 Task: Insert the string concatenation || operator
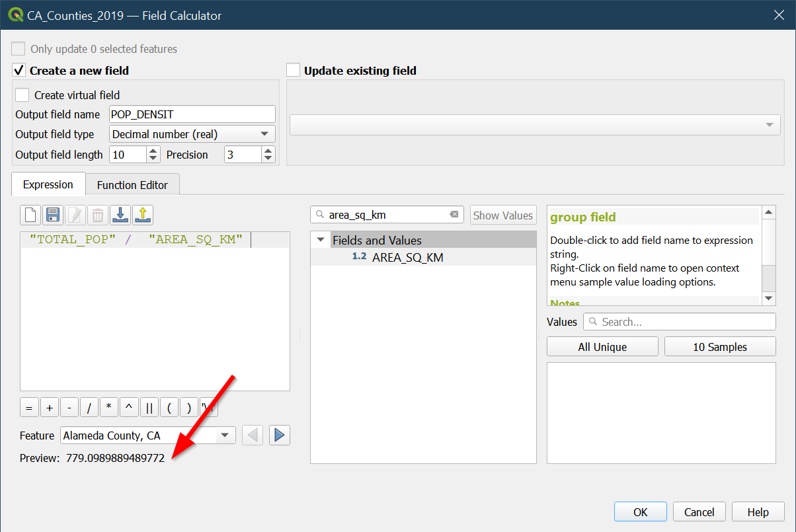[149, 408]
